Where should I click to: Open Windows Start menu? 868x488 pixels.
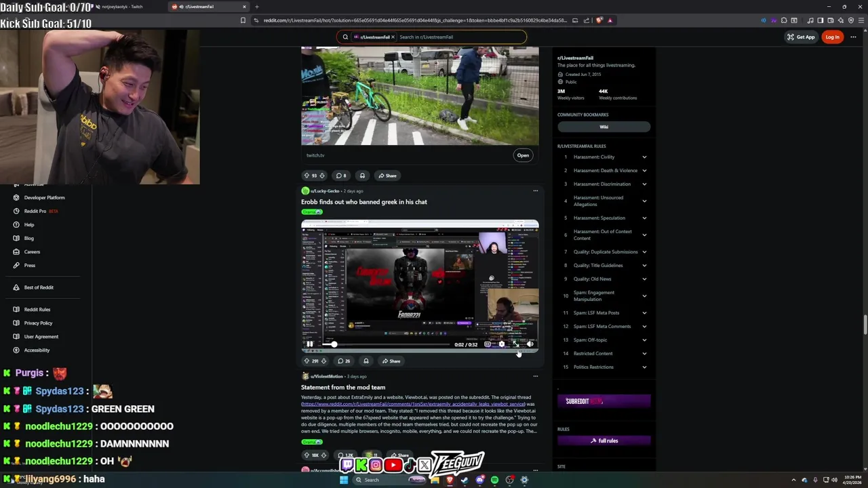(344, 480)
